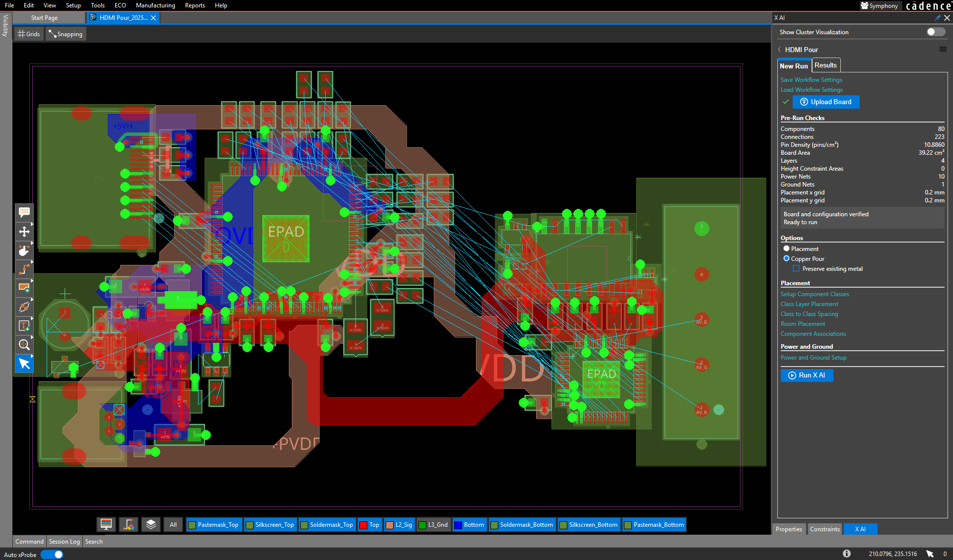This screenshot has height=560, width=953.
Task: Expand the pan tool flyout options
Action: [x=31, y=243]
